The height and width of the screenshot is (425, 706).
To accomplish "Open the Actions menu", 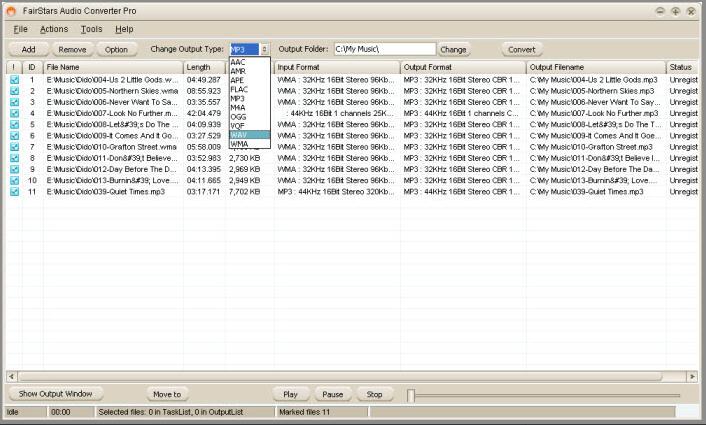I will pyautogui.click(x=54, y=29).
